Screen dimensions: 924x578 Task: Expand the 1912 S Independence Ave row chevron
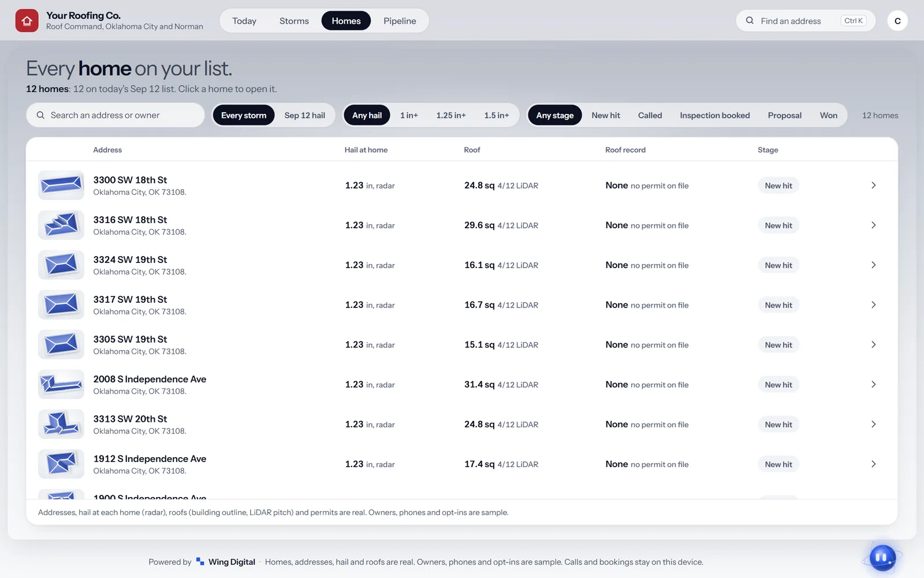click(x=873, y=464)
